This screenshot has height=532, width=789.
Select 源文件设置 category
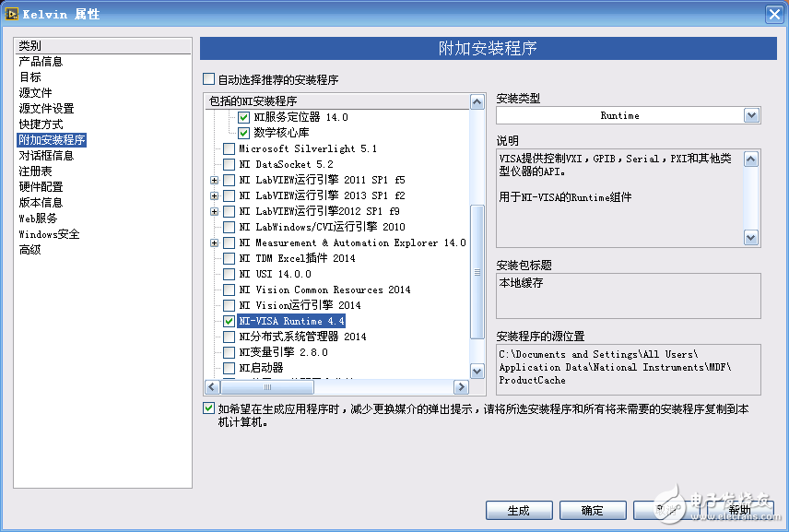coord(46,108)
